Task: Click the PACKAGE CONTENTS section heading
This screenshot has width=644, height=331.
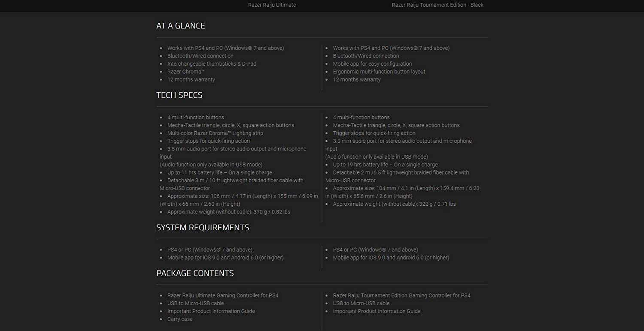Action: (195, 274)
